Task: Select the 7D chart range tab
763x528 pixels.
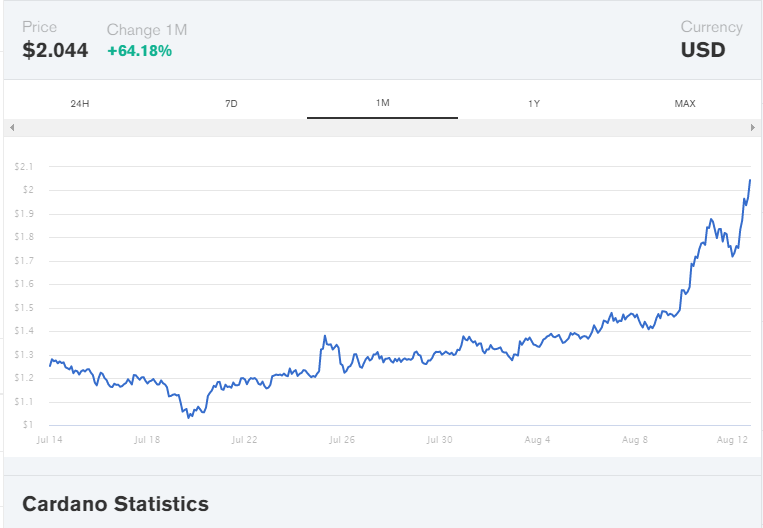Action: tap(231, 104)
